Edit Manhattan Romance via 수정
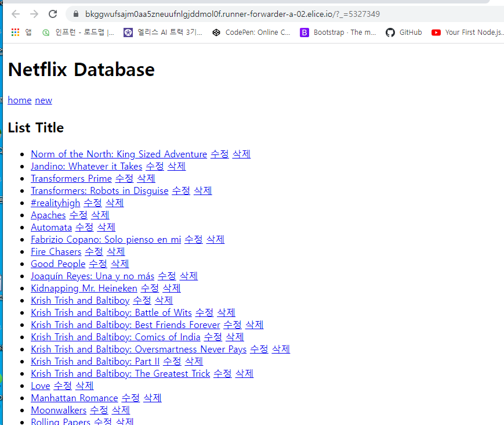Screen dimensions: 504x425 (131, 399)
